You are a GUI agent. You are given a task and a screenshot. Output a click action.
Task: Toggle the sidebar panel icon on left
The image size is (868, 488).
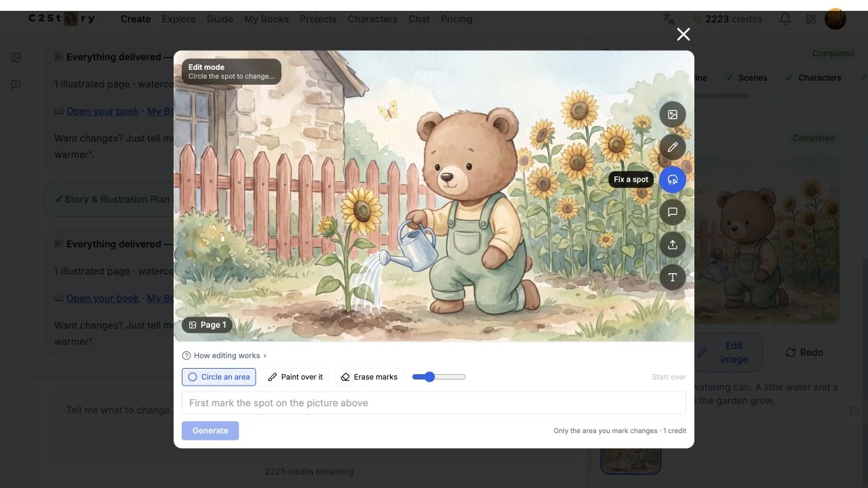16,58
